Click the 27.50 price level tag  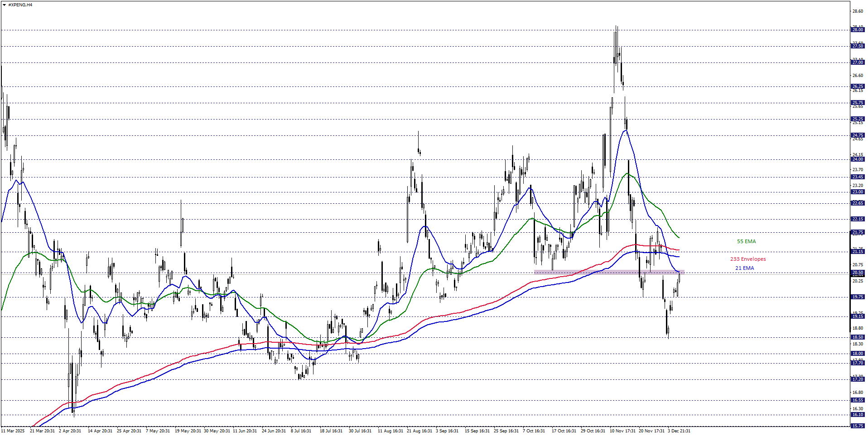tap(857, 46)
